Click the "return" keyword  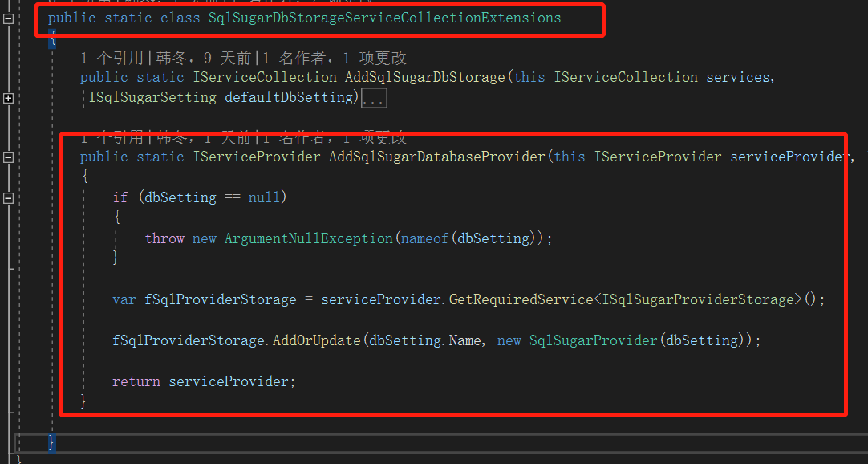pos(136,381)
